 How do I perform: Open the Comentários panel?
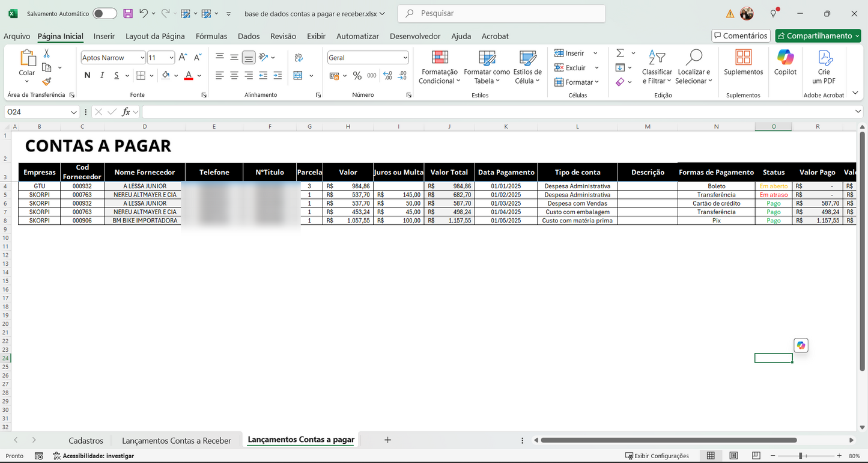[x=741, y=35]
